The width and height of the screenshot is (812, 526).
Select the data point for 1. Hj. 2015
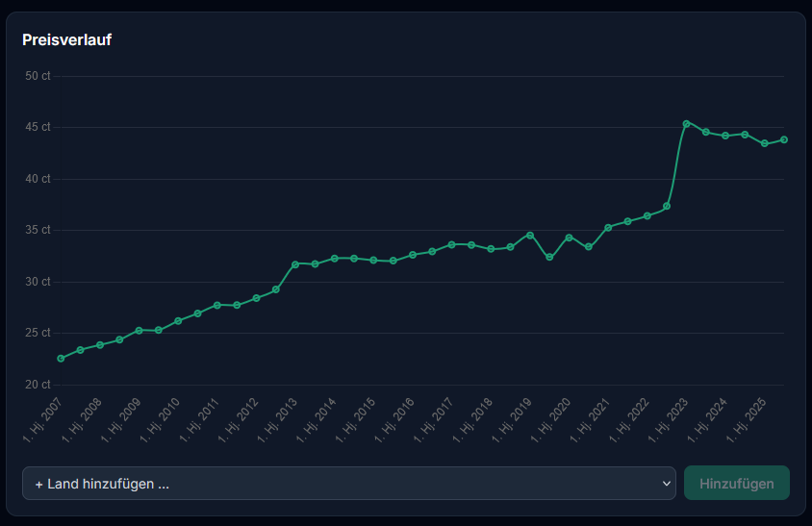(x=373, y=261)
